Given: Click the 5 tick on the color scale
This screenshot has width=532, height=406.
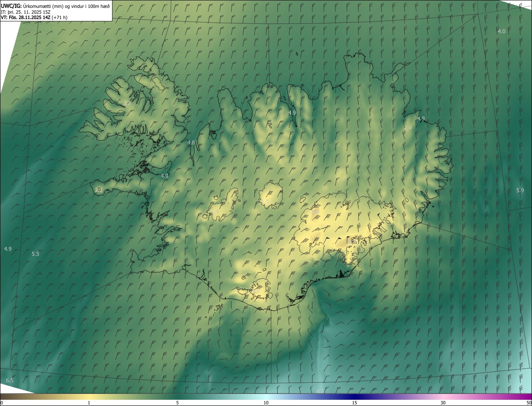Looking at the screenshot, I should [x=177, y=403].
